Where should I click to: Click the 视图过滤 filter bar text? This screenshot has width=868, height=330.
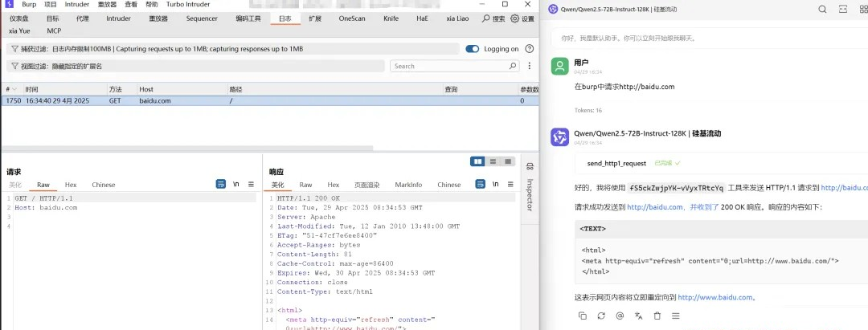(x=61, y=66)
